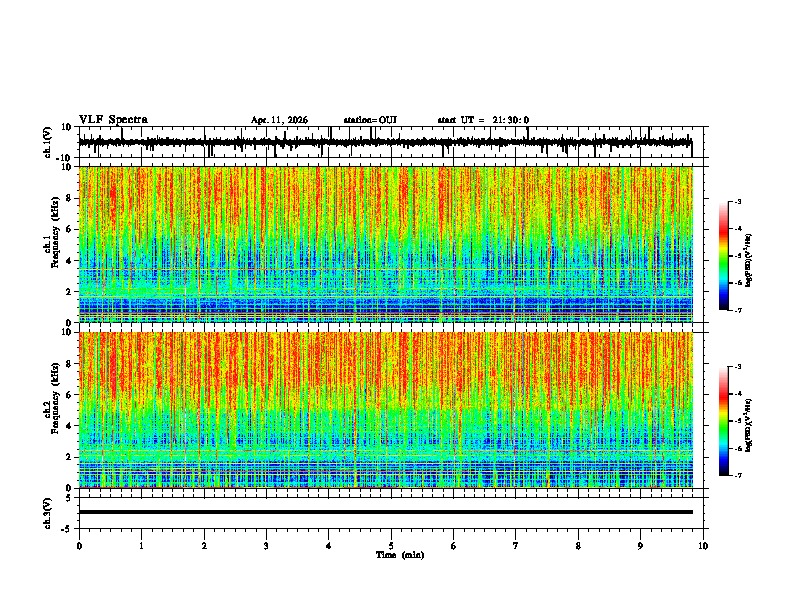Viewport: 792px width, 612px height.
Task: Click the "ch.1(V)" waveform axis label
Action: tap(48, 142)
